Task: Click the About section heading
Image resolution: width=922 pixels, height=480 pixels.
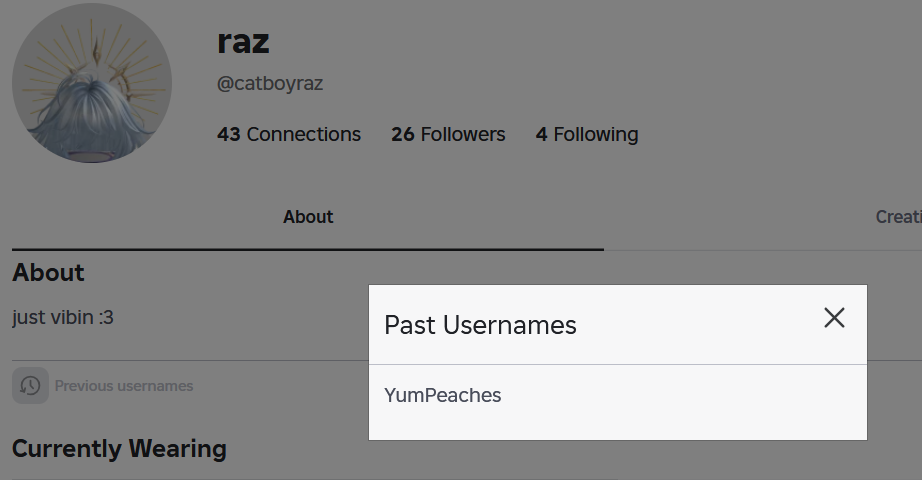Action: (48, 273)
